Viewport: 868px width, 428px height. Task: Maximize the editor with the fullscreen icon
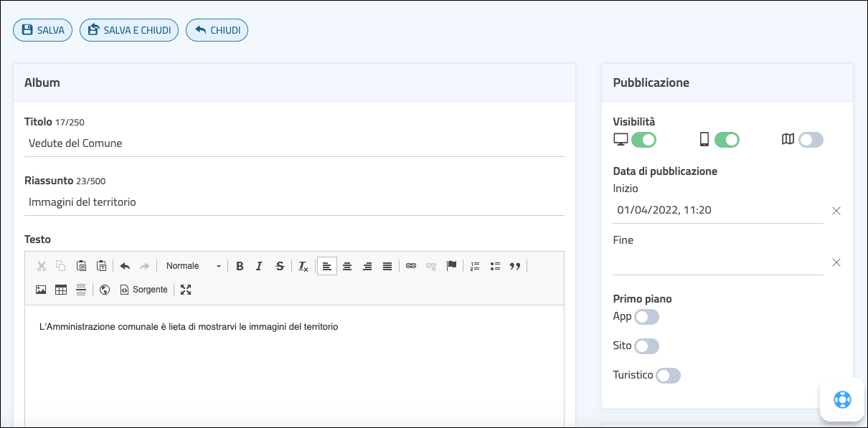coord(186,290)
